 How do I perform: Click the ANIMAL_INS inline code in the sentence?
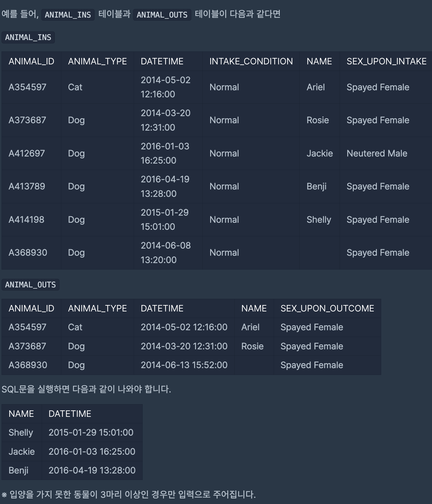[68, 15]
